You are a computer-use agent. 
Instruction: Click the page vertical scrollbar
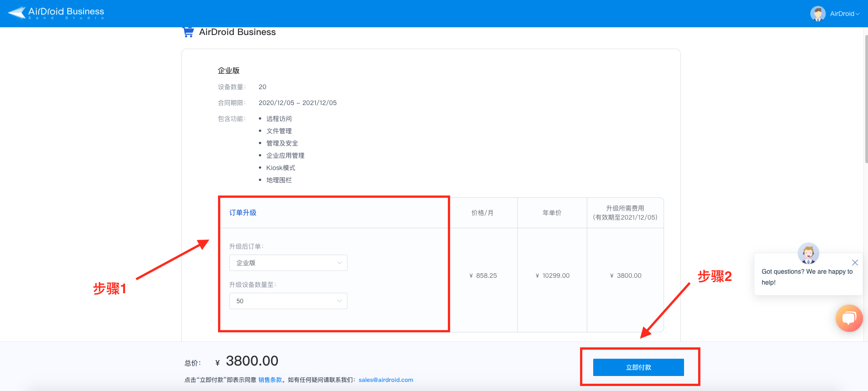pyautogui.click(x=866, y=99)
